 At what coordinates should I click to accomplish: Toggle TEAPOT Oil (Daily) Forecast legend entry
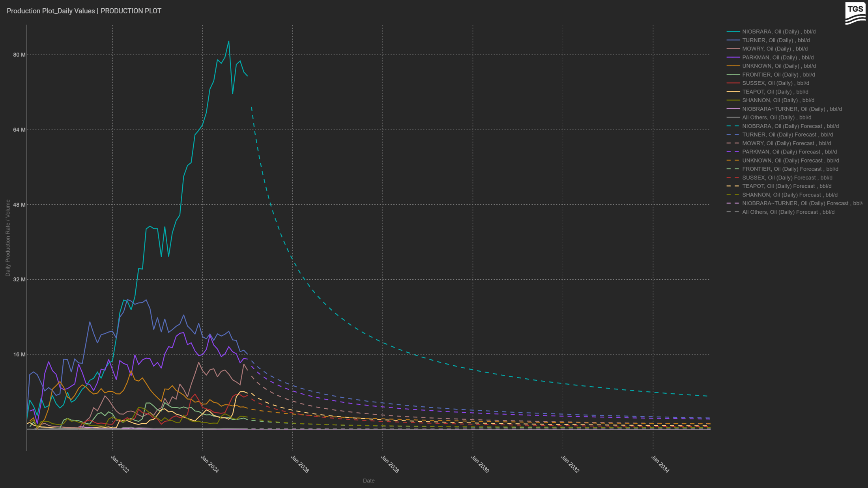coord(786,186)
